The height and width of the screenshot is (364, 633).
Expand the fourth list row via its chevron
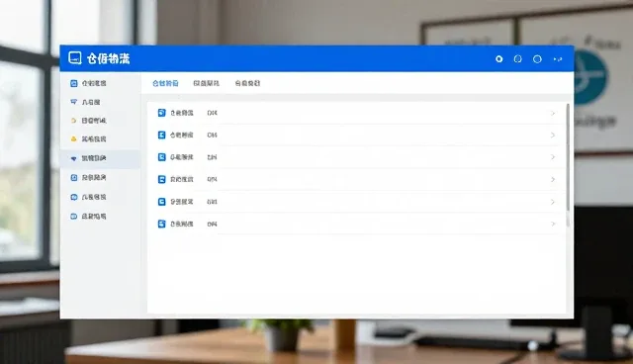[x=553, y=179]
